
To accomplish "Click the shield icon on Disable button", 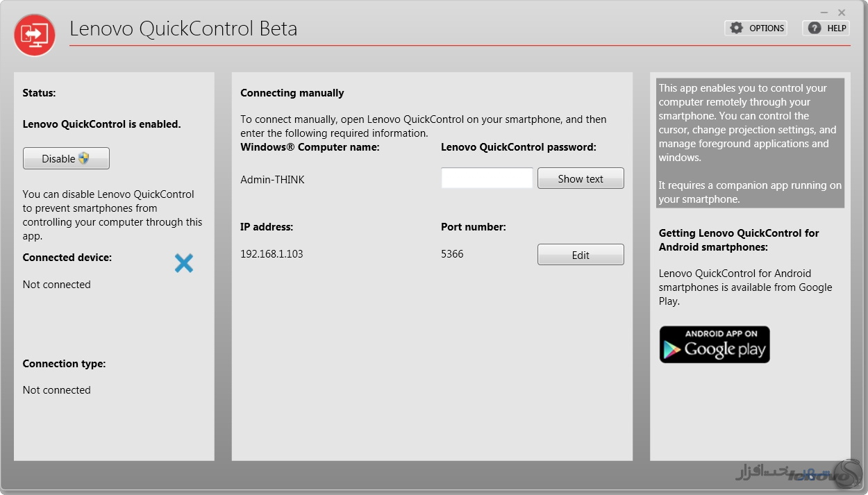I will click(84, 158).
